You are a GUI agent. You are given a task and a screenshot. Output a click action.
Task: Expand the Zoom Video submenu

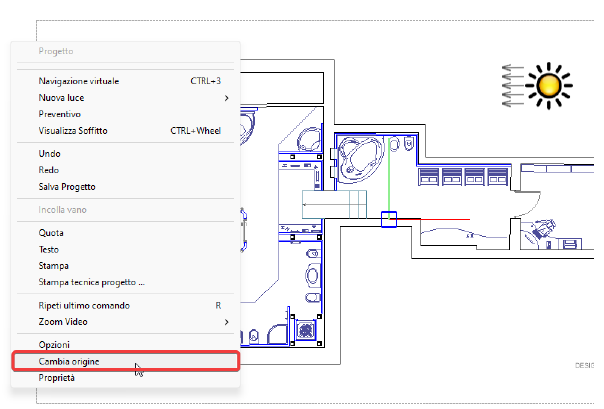tap(126, 322)
